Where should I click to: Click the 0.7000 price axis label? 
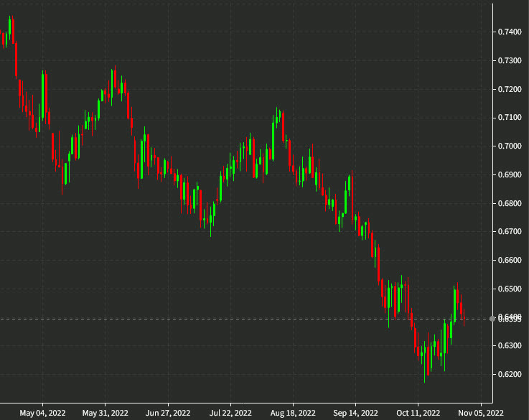point(510,146)
